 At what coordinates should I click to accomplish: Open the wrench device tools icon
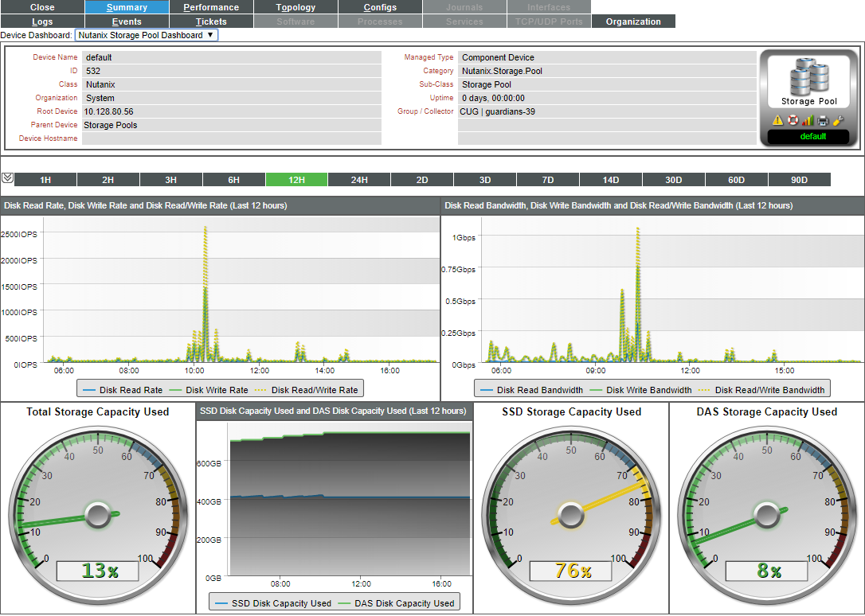tap(837, 120)
